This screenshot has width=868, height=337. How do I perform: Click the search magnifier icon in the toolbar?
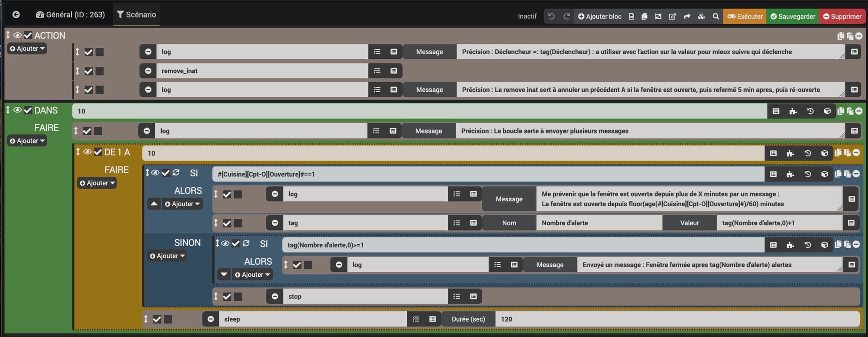coord(716,16)
